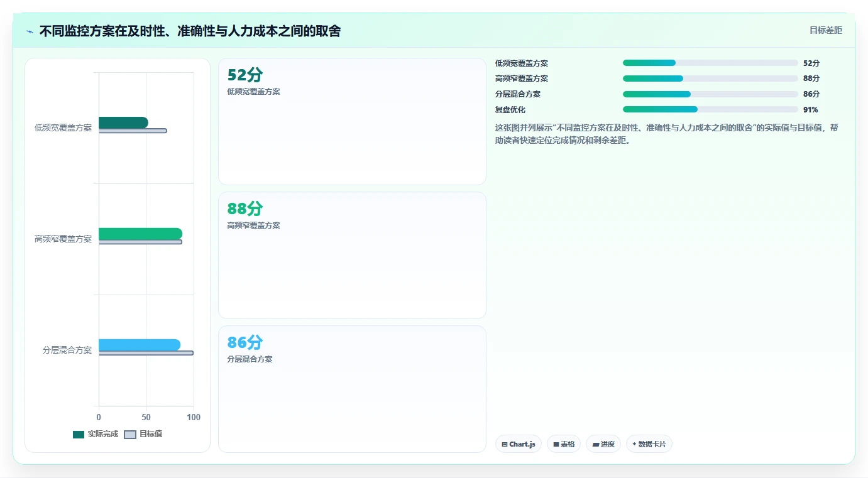Click the lightning icon beside the title

pyautogui.click(x=30, y=31)
